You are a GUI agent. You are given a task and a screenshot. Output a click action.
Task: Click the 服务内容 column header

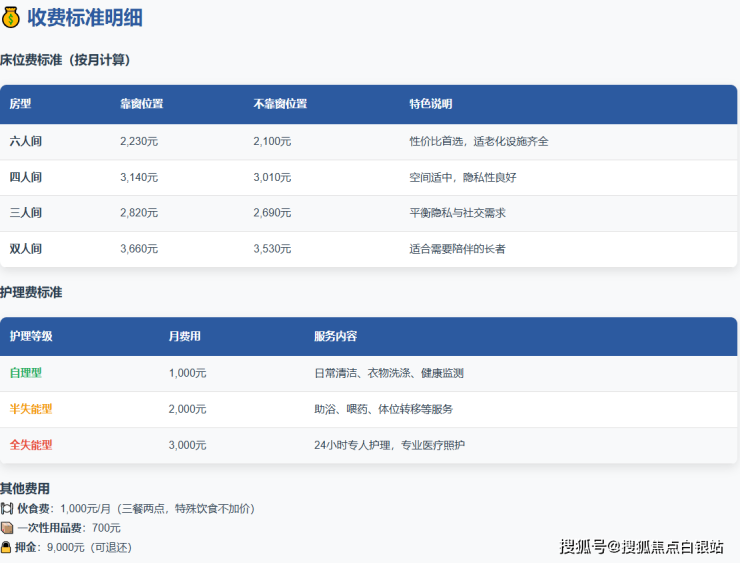[x=335, y=337]
